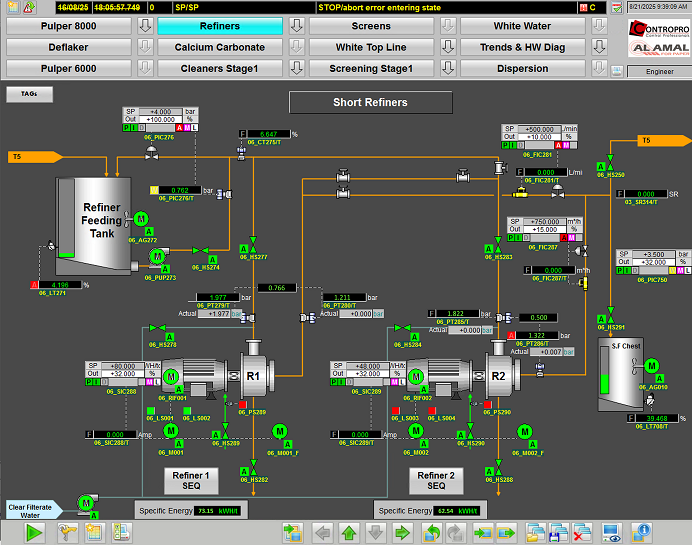The width and height of the screenshot is (692, 545).
Task: Click the Refiner Feeding Tank agitator motor 06_AG272
Action: [141, 218]
